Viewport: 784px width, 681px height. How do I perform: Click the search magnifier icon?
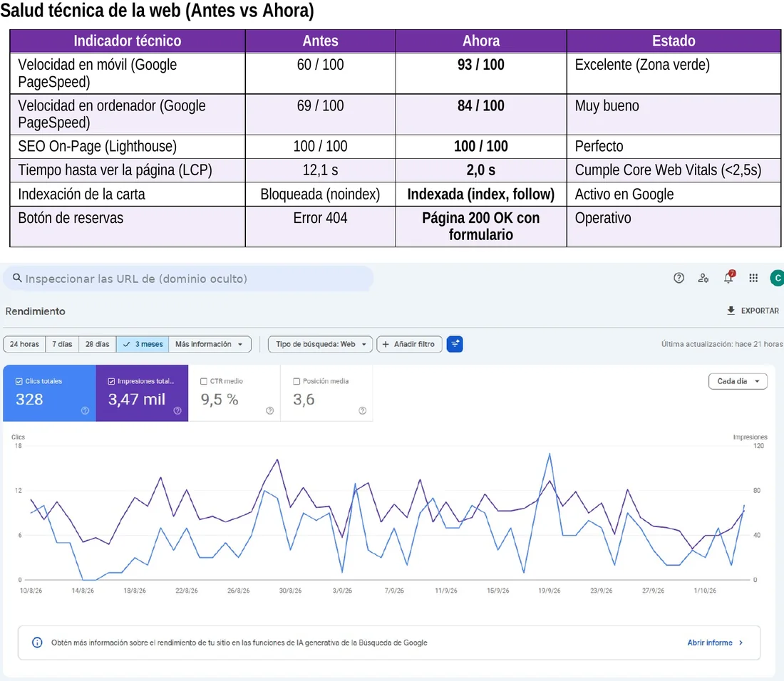pos(17,278)
